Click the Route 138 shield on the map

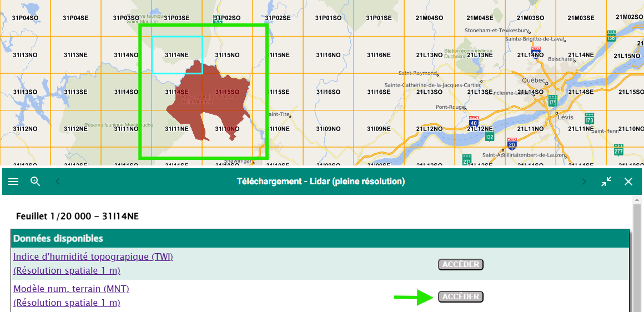(x=611, y=36)
